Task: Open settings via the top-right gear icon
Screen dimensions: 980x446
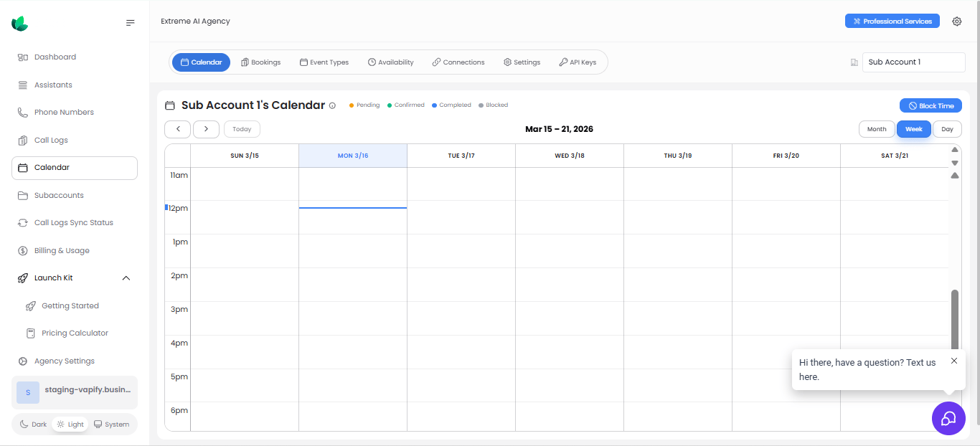Action: tap(956, 22)
